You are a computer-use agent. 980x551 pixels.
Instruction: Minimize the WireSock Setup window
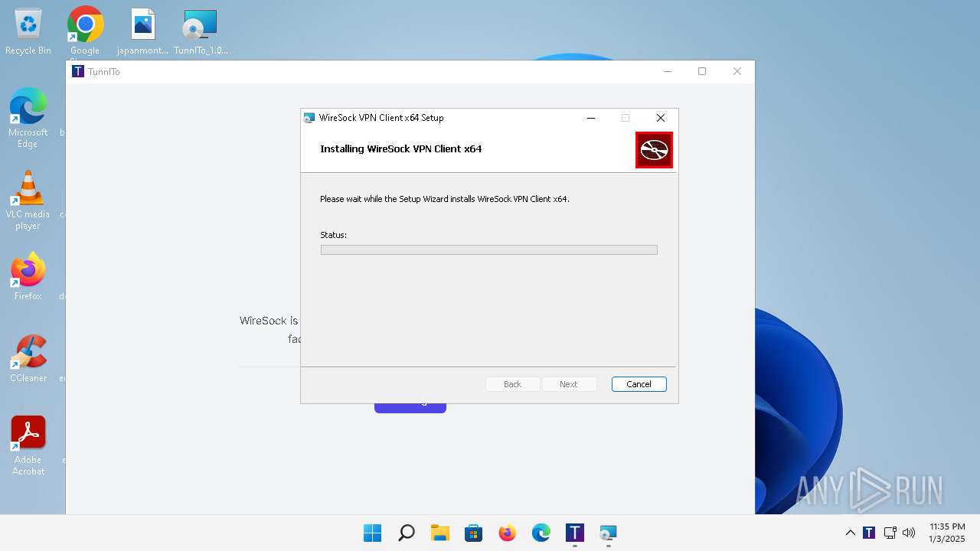click(591, 118)
